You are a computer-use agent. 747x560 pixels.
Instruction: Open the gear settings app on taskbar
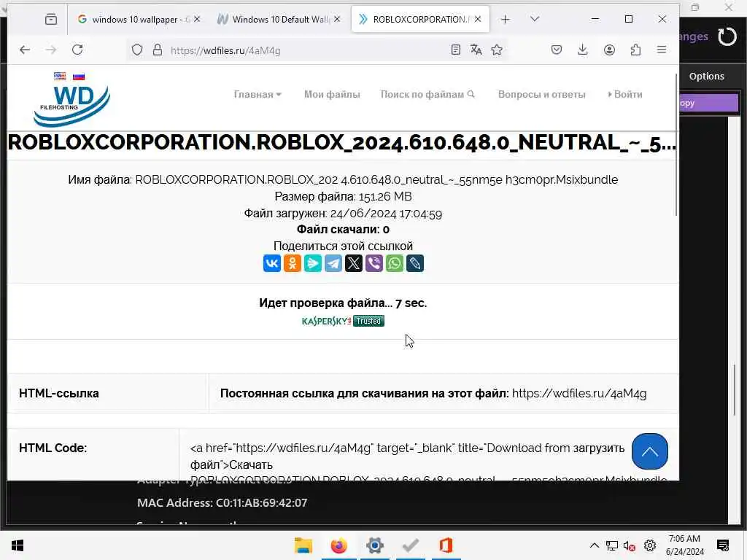coord(375,545)
